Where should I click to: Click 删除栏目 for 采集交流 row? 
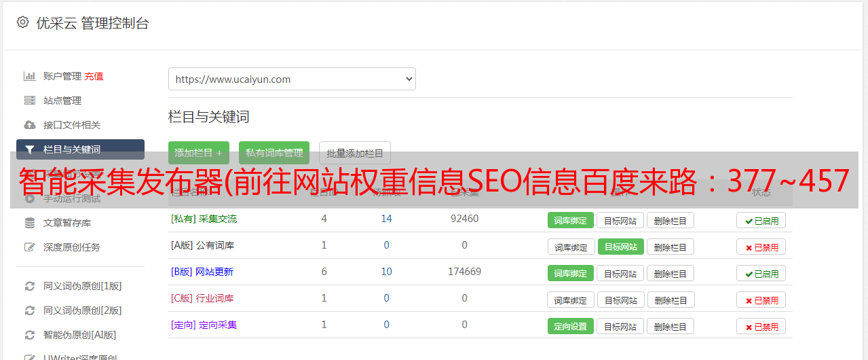[x=671, y=220]
